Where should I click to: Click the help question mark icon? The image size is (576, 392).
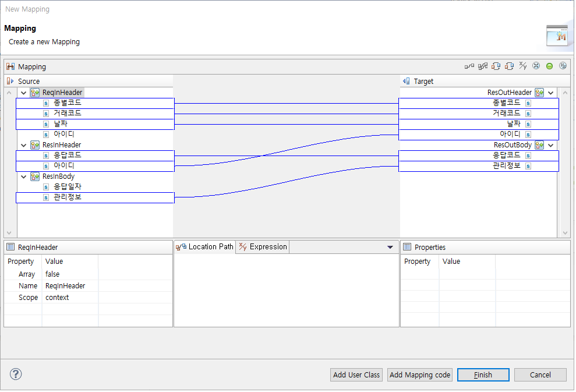click(15, 375)
